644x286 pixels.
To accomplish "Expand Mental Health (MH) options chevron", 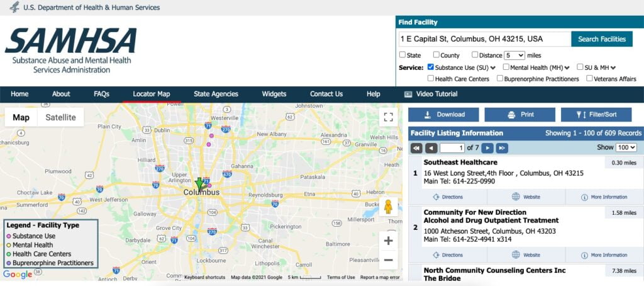I will (x=567, y=67).
